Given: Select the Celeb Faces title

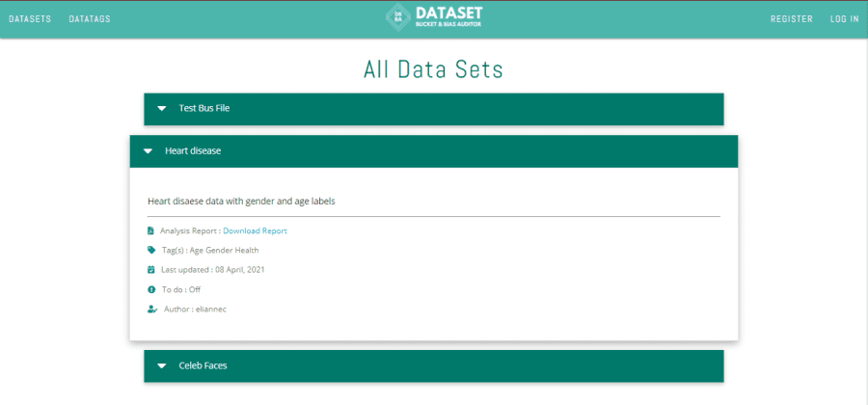Looking at the screenshot, I should (x=203, y=365).
